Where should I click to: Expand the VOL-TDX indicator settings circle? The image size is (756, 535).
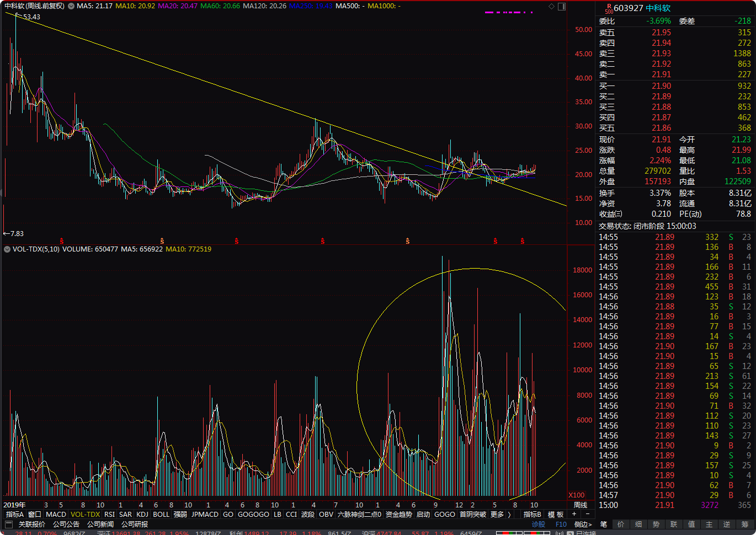click(7, 249)
